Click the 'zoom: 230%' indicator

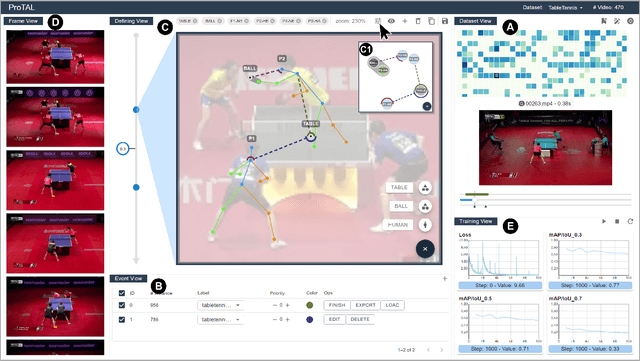point(350,21)
